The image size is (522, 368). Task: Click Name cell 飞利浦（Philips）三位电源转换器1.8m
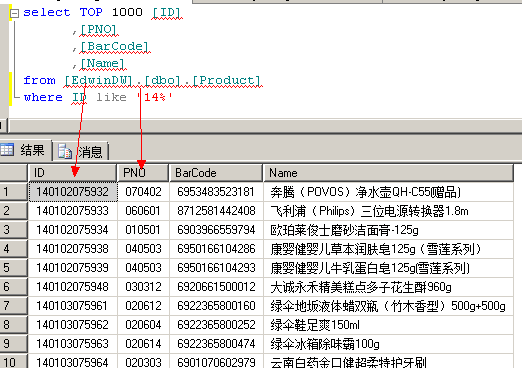[x=388, y=211]
